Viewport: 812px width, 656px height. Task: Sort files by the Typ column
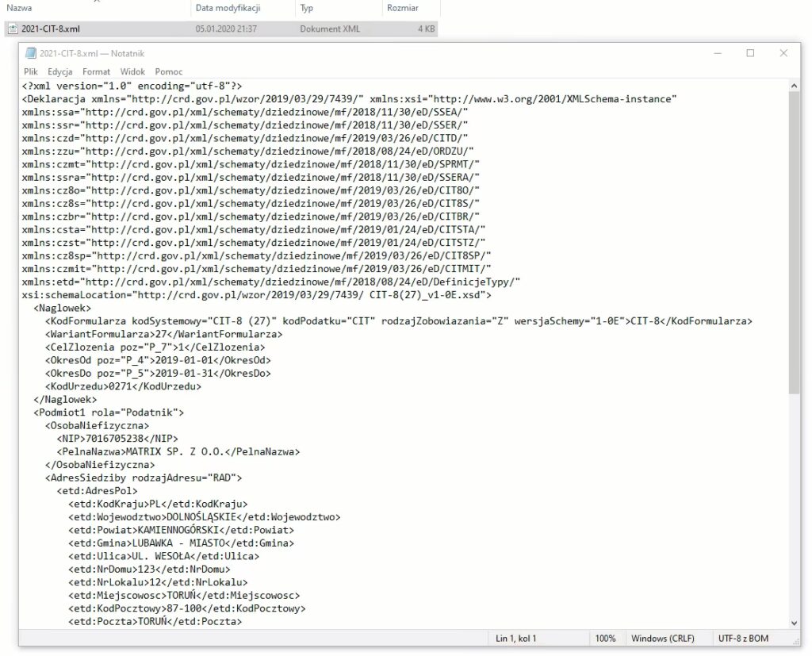point(307,8)
